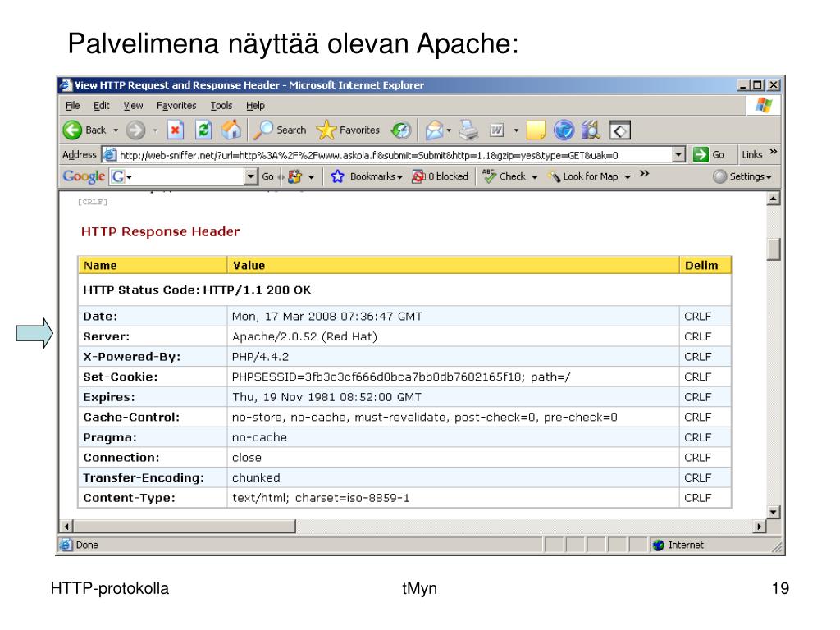Click the vertical scrollbar thumb
This screenshot has width=840, height=630.
click(x=773, y=249)
